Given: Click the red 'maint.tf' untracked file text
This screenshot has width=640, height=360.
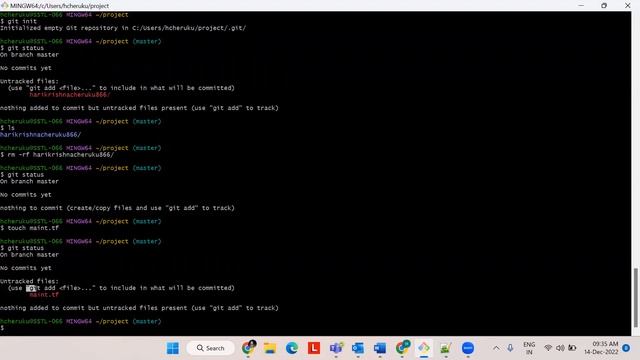Looking at the screenshot, I should tap(44, 295).
